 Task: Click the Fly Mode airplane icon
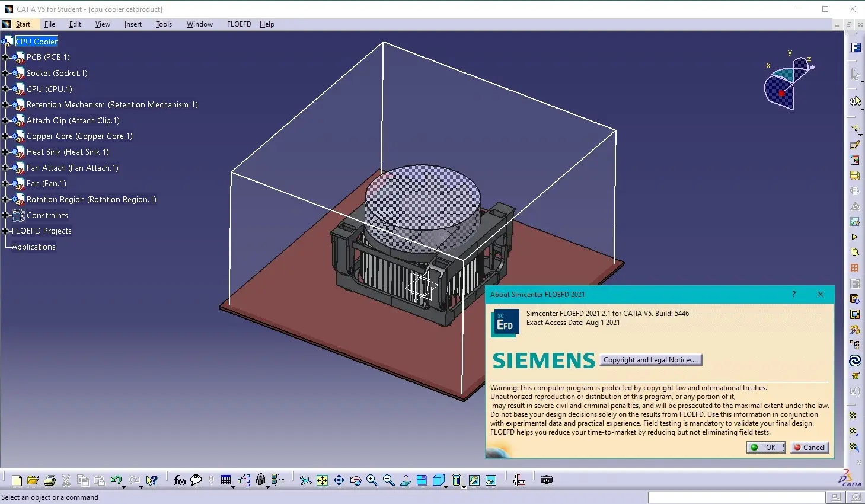[305, 480]
